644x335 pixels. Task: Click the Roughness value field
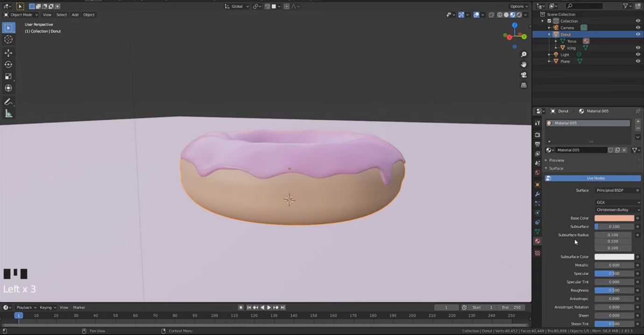(x=614, y=290)
